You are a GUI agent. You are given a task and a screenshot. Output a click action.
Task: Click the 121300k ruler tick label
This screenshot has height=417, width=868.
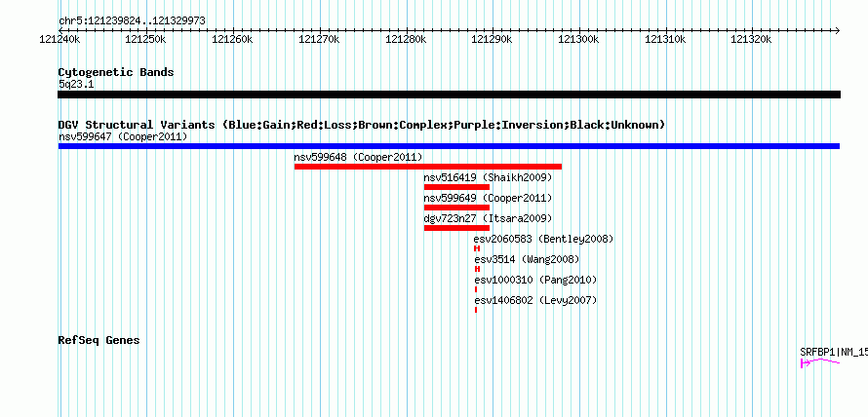tap(578, 39)
